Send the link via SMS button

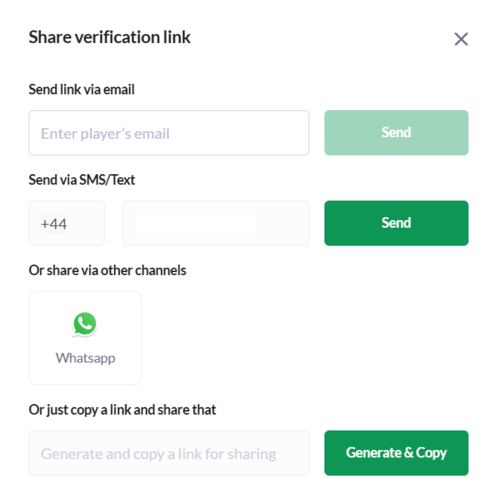[396, 223]
